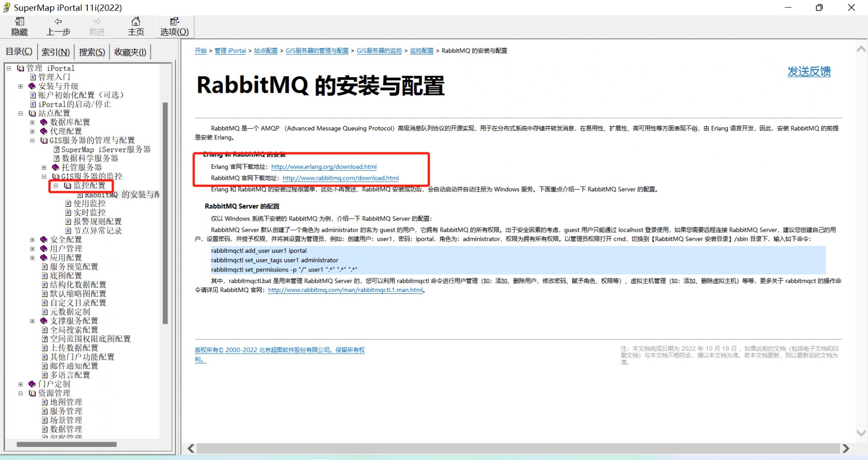Click book icon beside 支撑服务配置
Image resolution: width=868 pixels, height=460 pixels.
pyautogui.click(x=44, y=321)
